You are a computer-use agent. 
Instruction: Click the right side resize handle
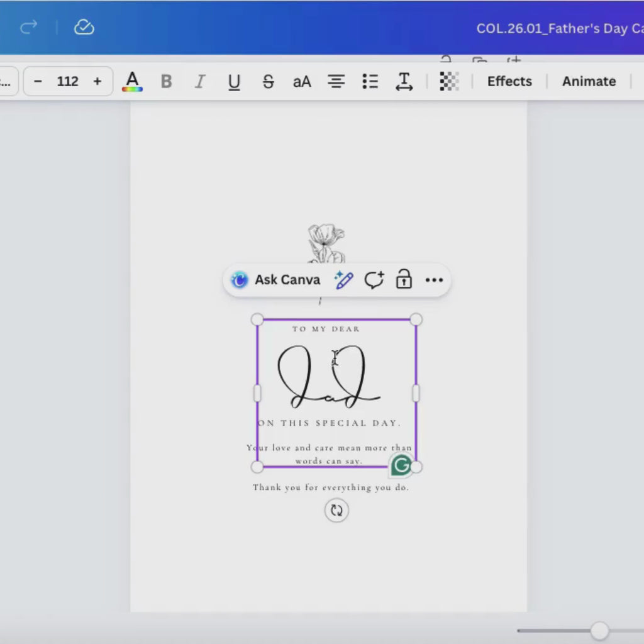coord(416,394)
